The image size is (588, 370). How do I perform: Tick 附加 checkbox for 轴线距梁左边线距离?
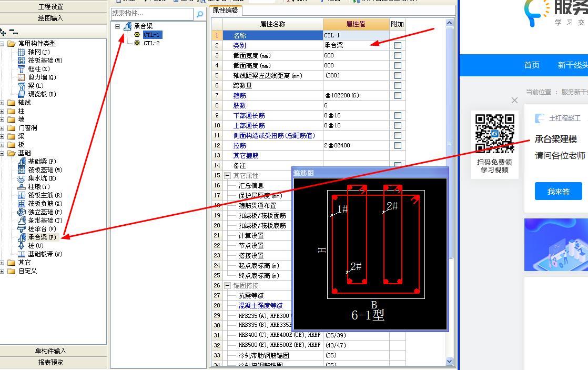click(x=398, y=75)
